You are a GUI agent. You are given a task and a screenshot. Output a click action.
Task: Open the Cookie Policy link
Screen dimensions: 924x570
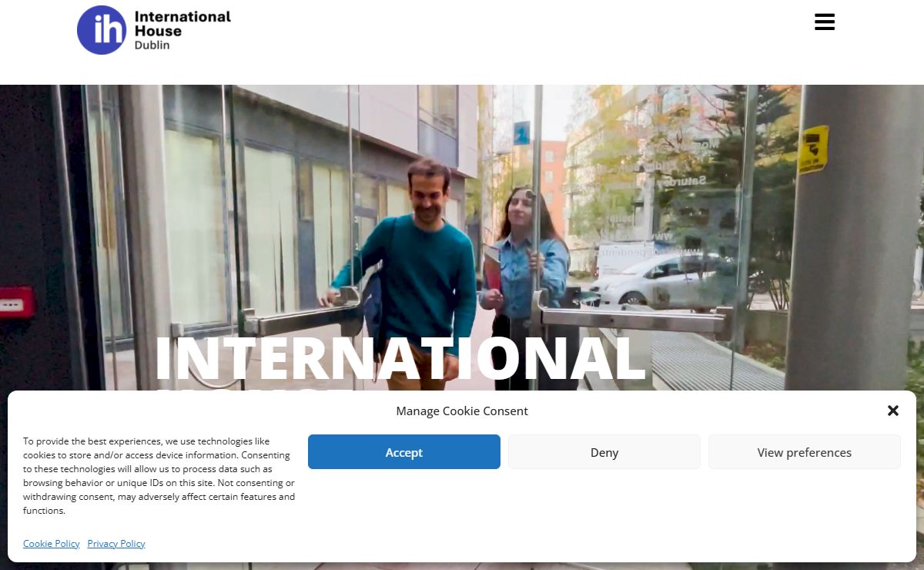(52, 544)
